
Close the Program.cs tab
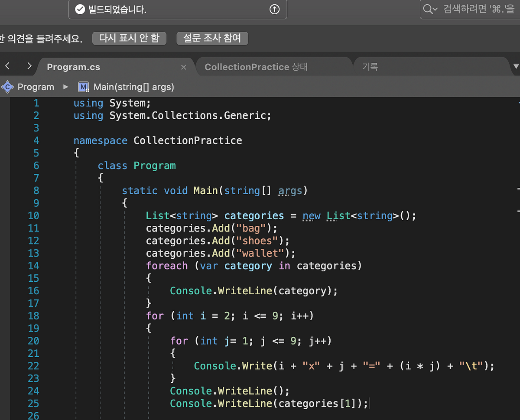pos(183,67)
